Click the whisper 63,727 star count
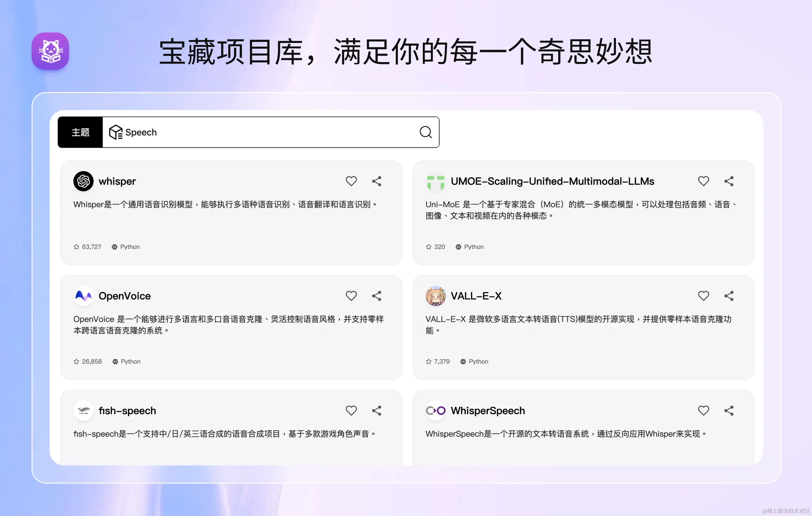The width and height of the screenshot is (812, 516). (91, 247)
